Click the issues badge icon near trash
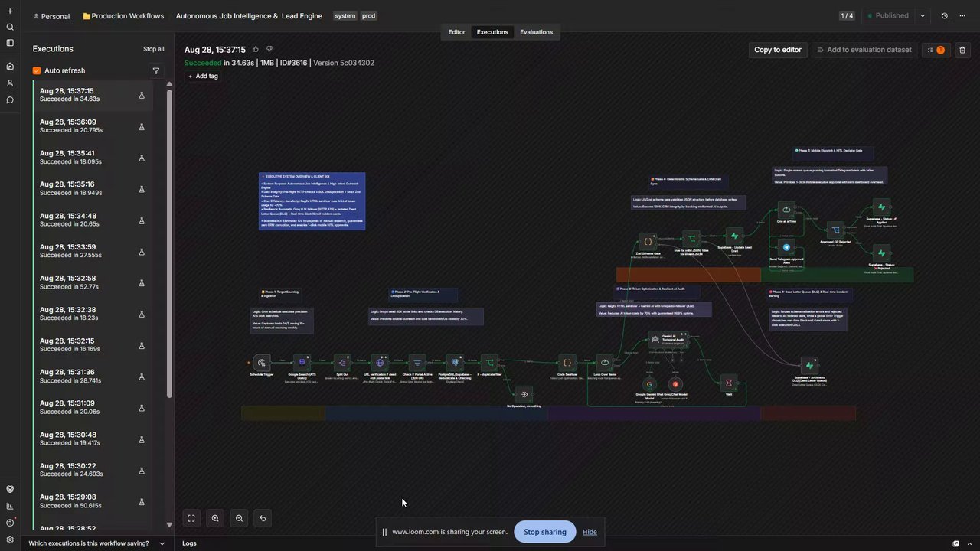The height and width of the screenshot is (551, 980). click(x=935, y=50)
